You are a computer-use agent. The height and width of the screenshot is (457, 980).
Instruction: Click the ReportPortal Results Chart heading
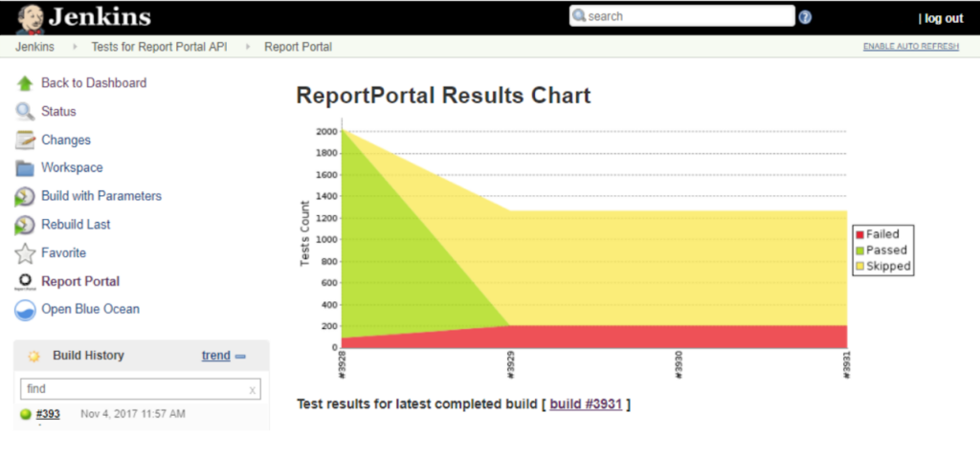443,96
